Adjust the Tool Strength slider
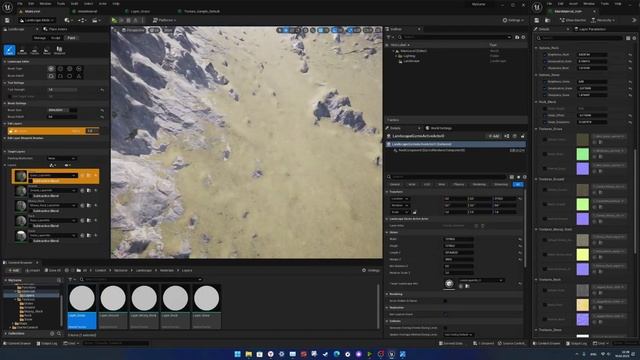 pyautogui.click(x=62, y=89)
